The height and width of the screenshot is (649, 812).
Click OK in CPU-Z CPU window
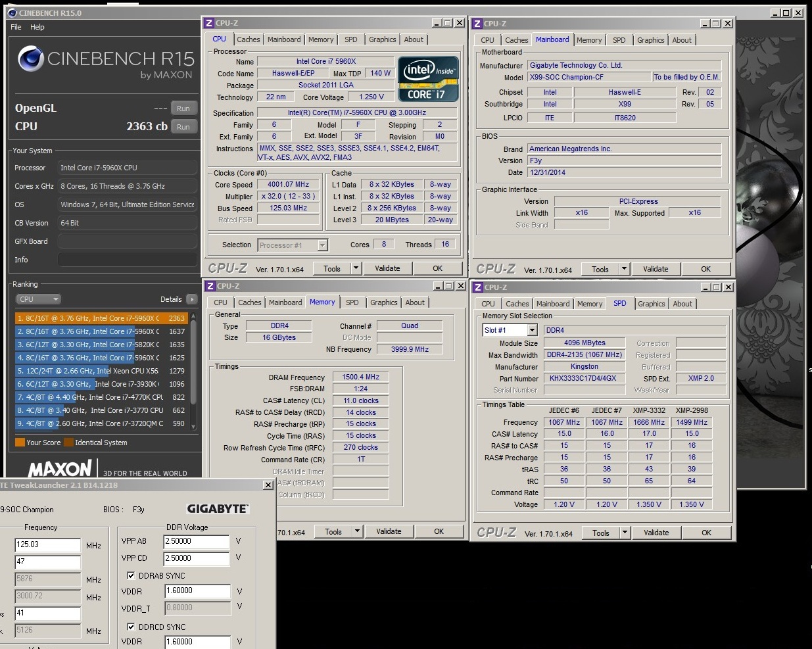click(x=437, y=268)
